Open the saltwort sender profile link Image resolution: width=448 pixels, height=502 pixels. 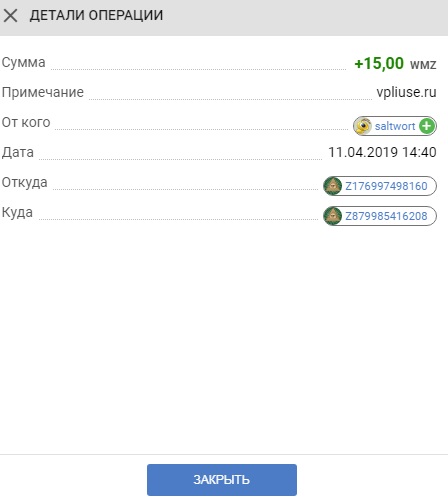coord(395,126)
